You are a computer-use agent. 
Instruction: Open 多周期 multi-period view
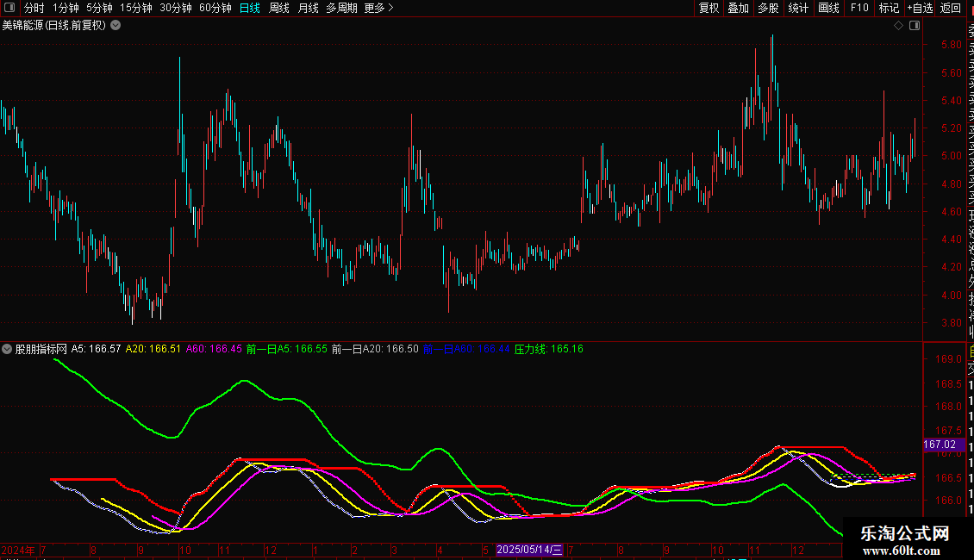(x=341, y=8)
